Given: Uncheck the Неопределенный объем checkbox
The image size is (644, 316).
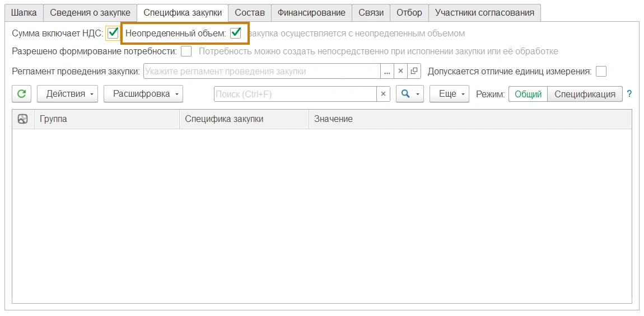Looking at the screenshot, I should pyautogui.click(x=235, y=33).
